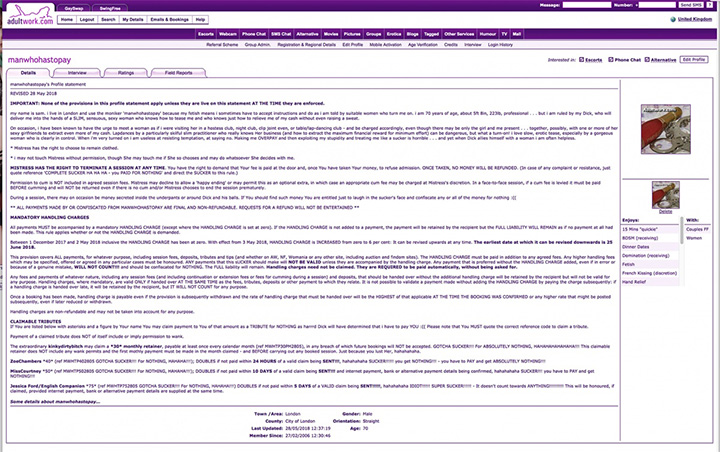
Task: Select 'Dinner Dates' in Enjoys list
Action: [650, 247]
